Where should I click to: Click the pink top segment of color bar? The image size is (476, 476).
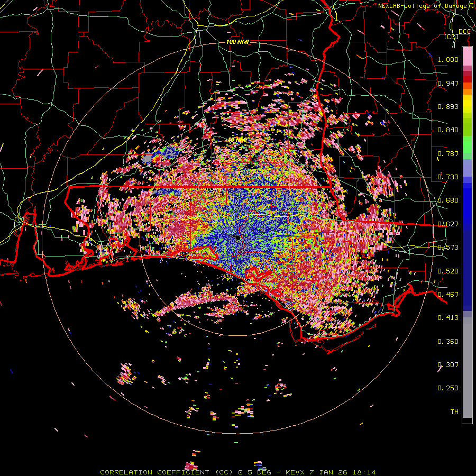467,57
